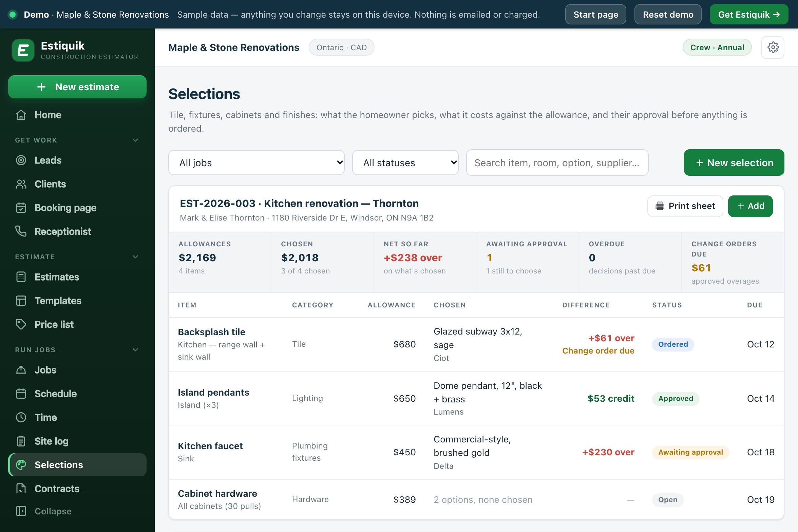
Task: Click the Estiquik logo icon
Action: pos(23,50)
